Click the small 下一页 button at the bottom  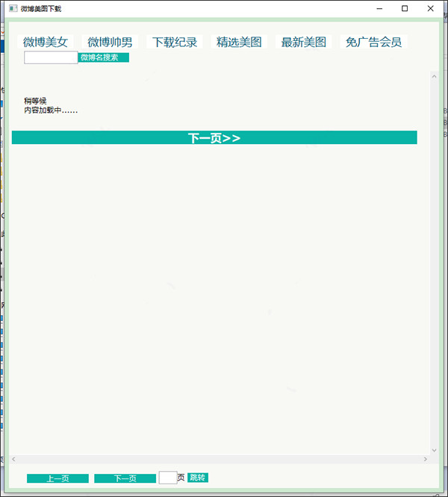coord(125,478)
